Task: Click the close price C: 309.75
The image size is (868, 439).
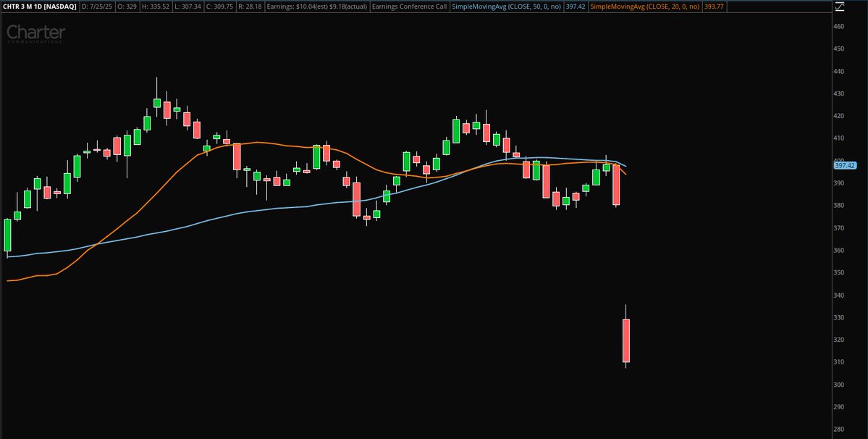Action: (220, 7)
